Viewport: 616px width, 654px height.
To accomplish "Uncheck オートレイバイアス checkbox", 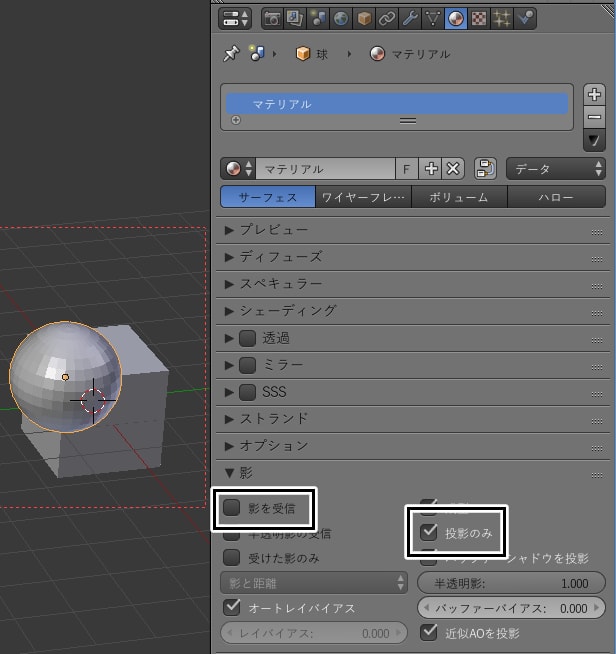I will (231, 608).
